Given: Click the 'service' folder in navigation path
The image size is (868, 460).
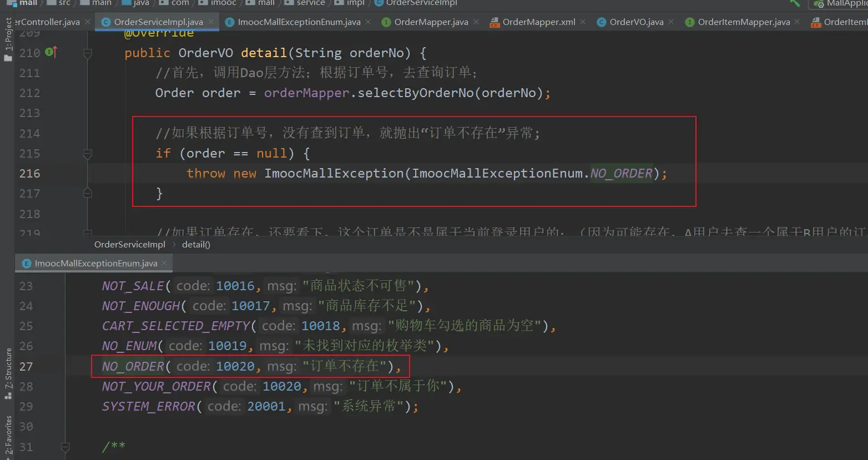Looking at the screenshot, I should 310,3.
